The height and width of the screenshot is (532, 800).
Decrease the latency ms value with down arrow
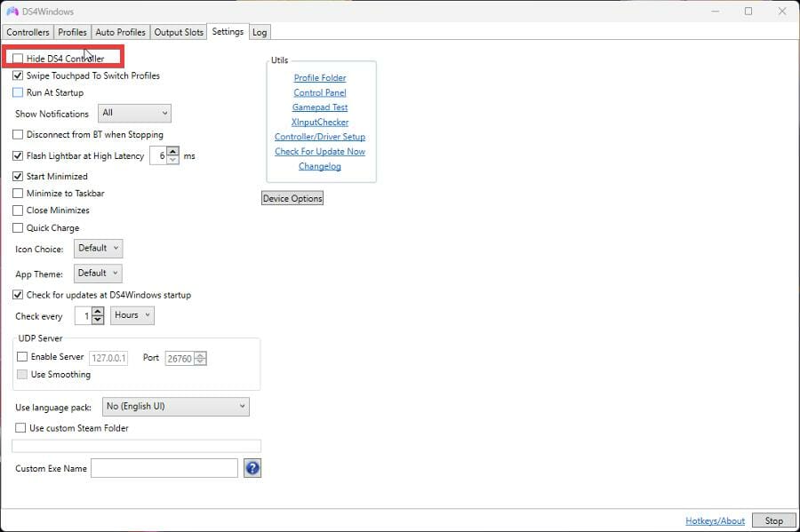[173, 160]
